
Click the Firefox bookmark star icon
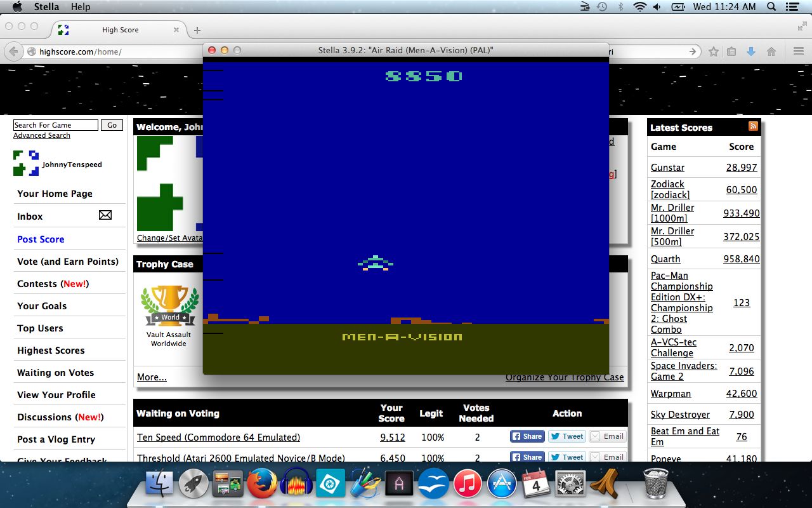[x=714, y=51]
